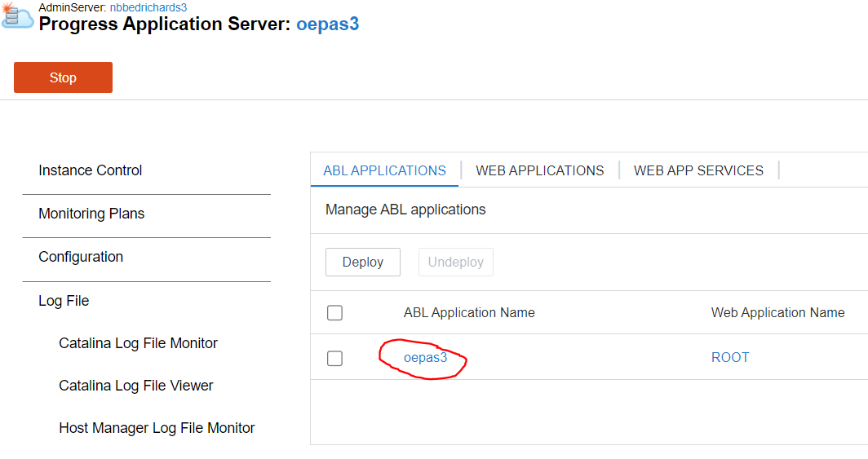The height and width of the screenshot is (459, 868).
Task: Switch to the ABL APPLICATIONS tab
Action: pos(384,170)
